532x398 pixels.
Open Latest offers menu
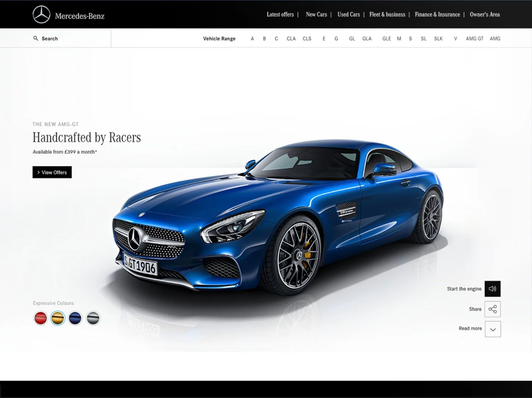tap(280, 14)
